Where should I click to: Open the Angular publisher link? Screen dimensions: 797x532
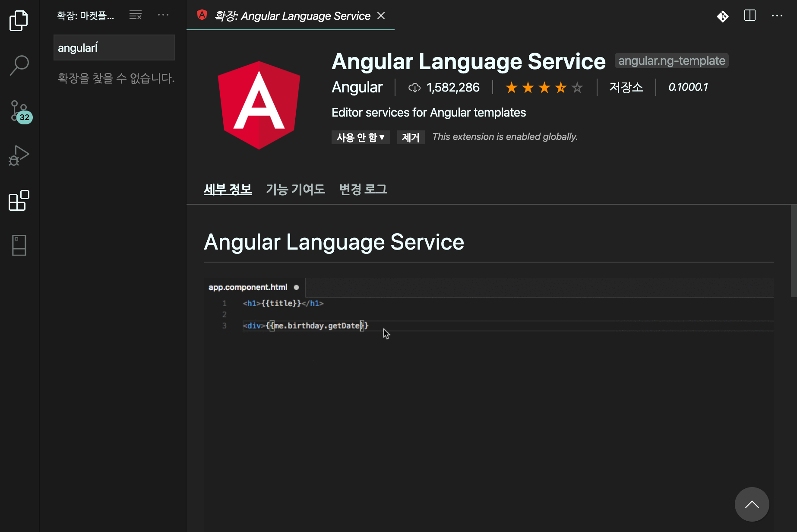357,87
